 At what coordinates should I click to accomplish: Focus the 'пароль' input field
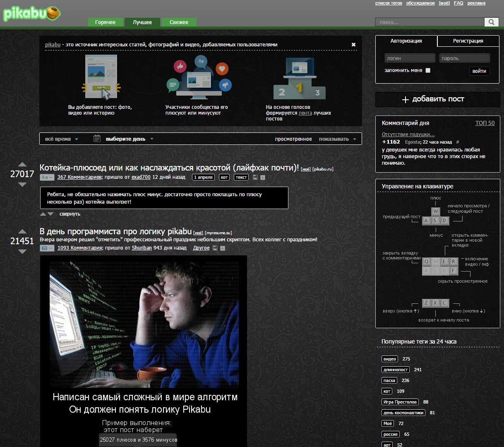click(464, 58)
